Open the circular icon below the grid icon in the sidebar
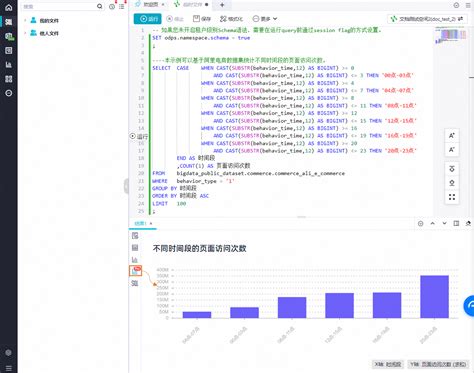The width and height of the screenshot is (474, 373). click(x=9, y=93)
